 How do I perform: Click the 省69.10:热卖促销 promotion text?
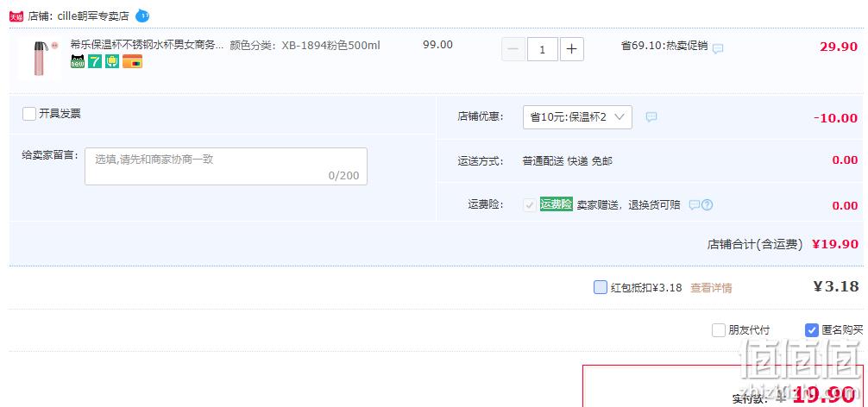click(664, 46)
